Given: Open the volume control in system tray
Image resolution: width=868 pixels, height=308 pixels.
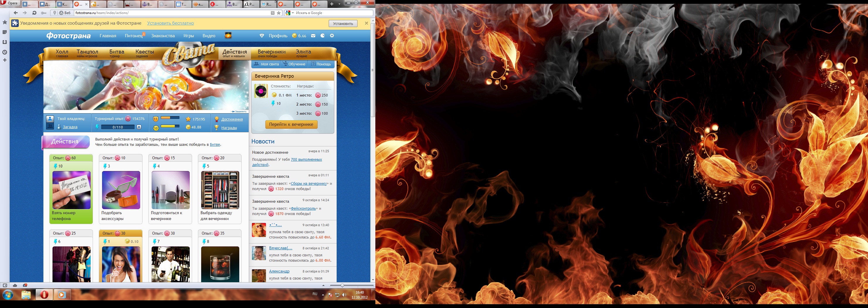Looking at the screenshot, I should tap(344, 295).
